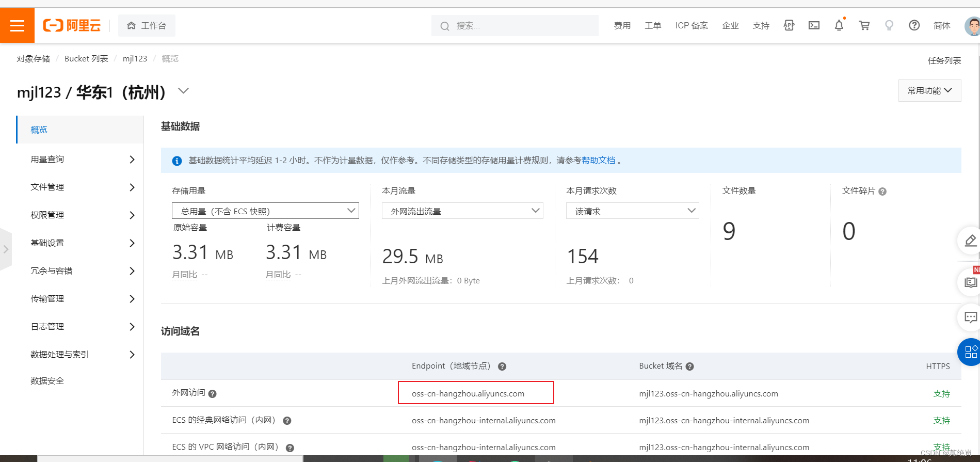Click help icon next to Bucket 域名
The width and height of the screenshot is (980, 462).
click(690, 367)
